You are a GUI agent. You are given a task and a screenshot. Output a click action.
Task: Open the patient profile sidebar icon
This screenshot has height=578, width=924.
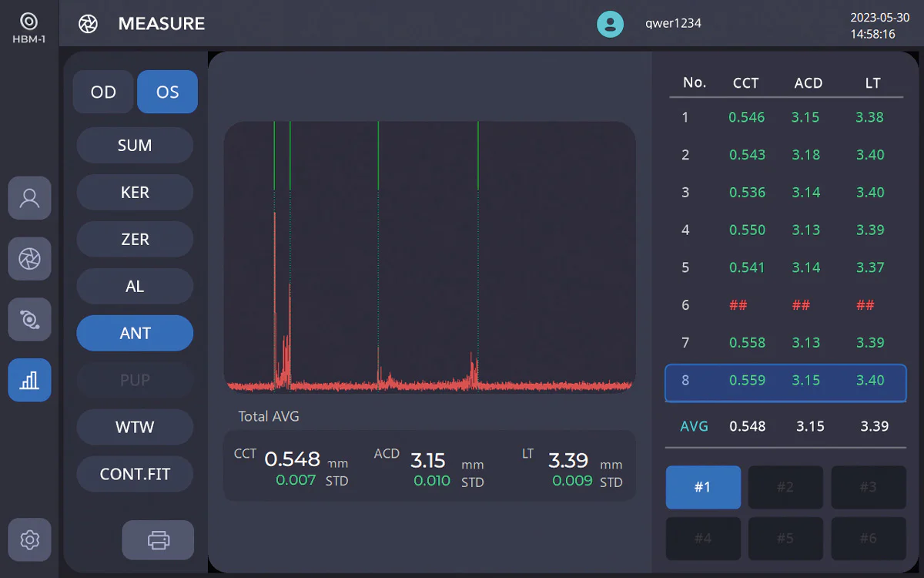pyautogui.click(x=29, y=198)
